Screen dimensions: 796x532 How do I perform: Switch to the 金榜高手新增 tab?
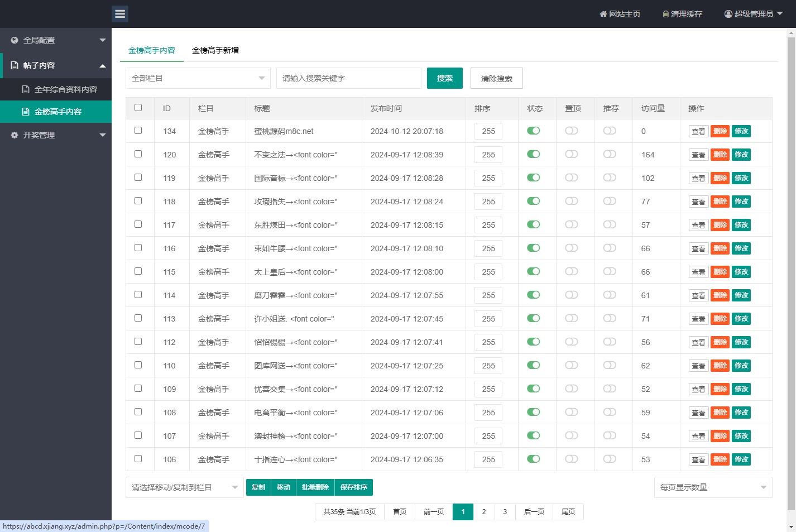pos(215,50)
